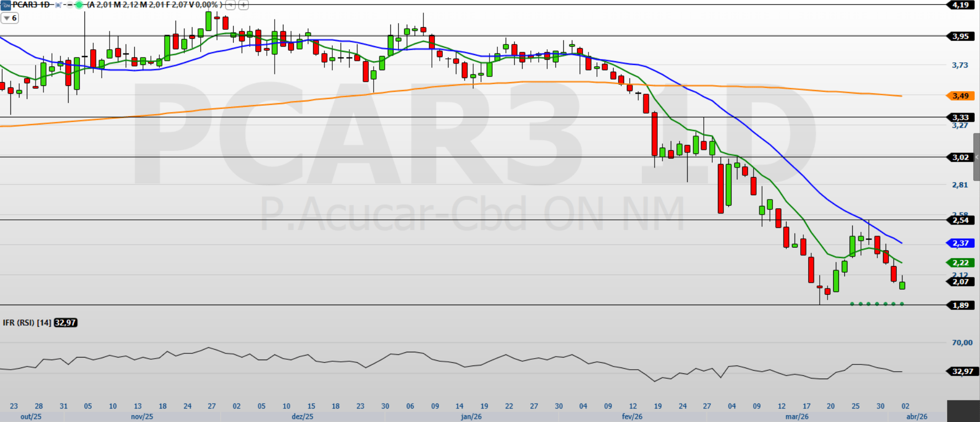Click the orange 3,49 moving average tag
The width and height of the screenshot is (980, 422).
pyautogui.click(x=960, y=96)
